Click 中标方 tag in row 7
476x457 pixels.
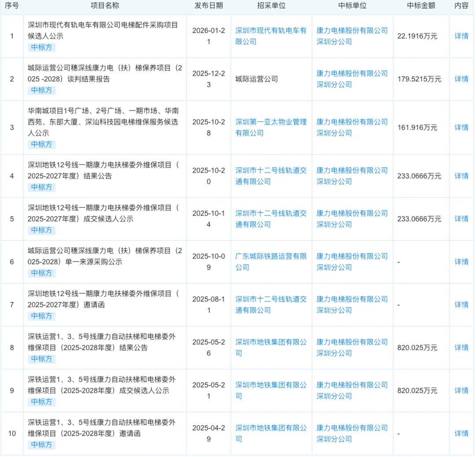point(41,316)
